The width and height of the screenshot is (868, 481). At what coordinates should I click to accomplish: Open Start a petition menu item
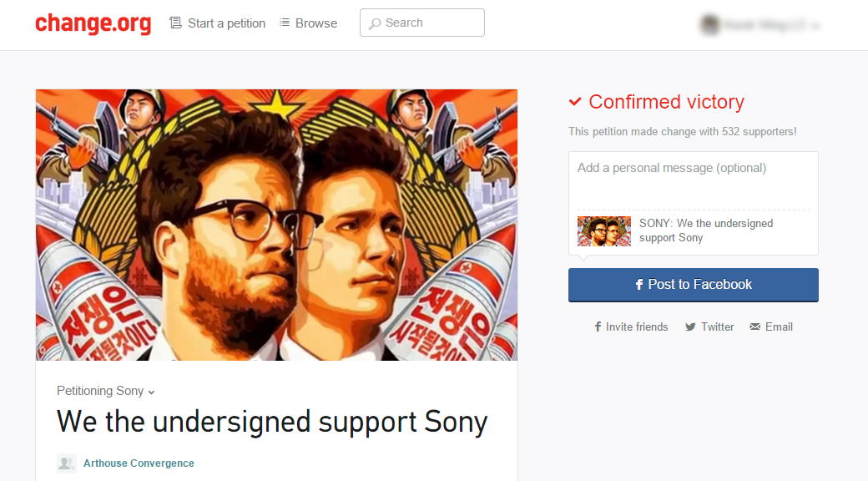226,23
